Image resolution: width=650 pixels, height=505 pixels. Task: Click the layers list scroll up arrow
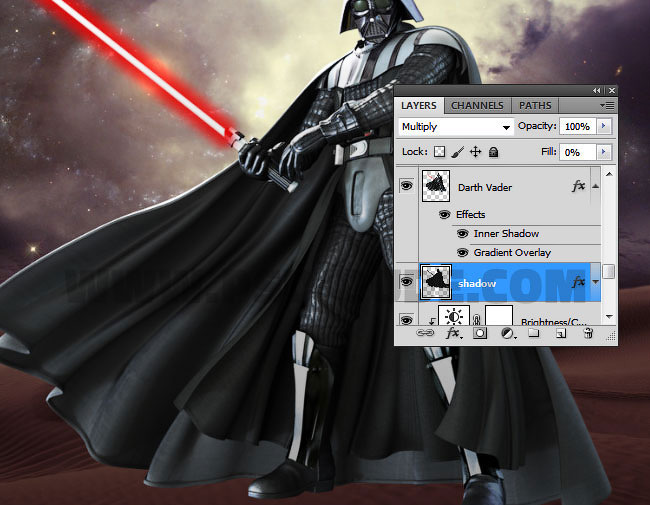coord(609,174)
